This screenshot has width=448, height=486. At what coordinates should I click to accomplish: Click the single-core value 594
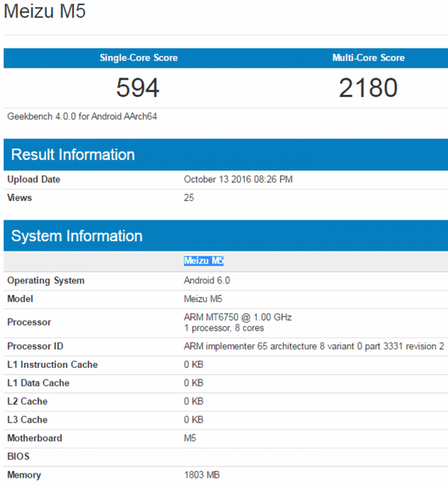(138, 87)
